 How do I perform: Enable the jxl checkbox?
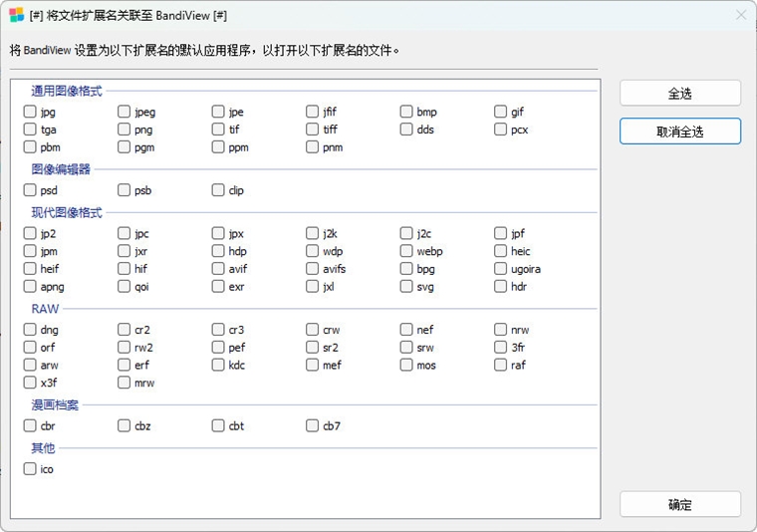click(313, 286)
